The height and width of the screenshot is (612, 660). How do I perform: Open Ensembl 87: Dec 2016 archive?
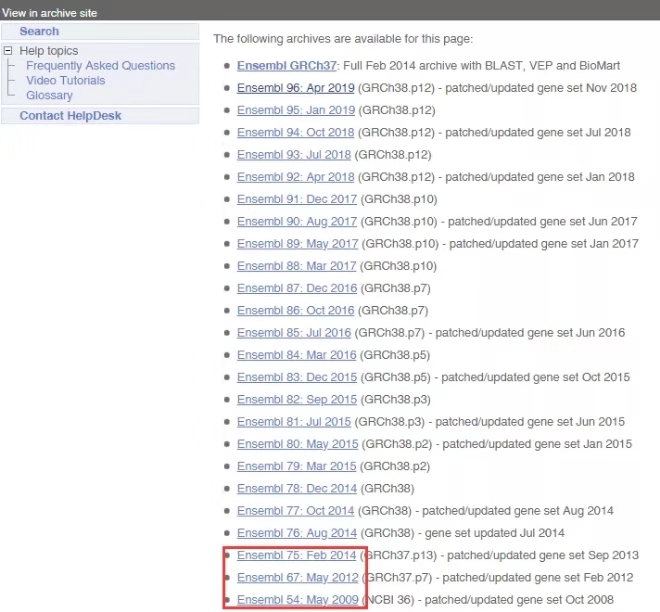point(297,288)
